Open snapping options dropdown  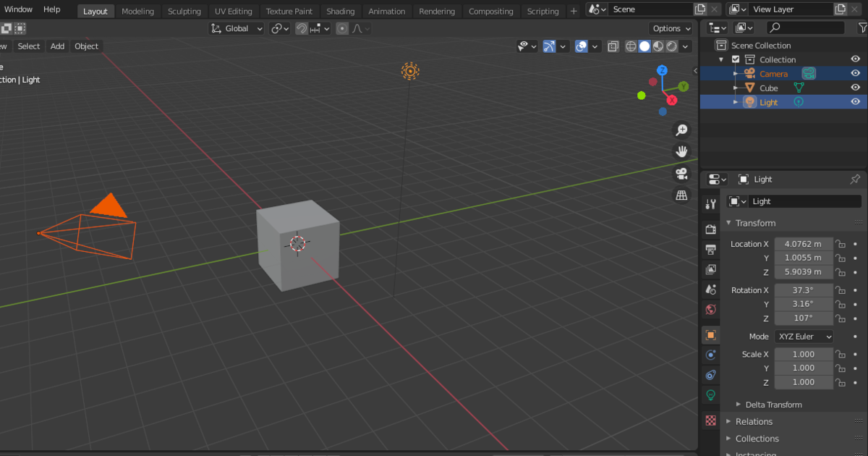pos(320,28)
